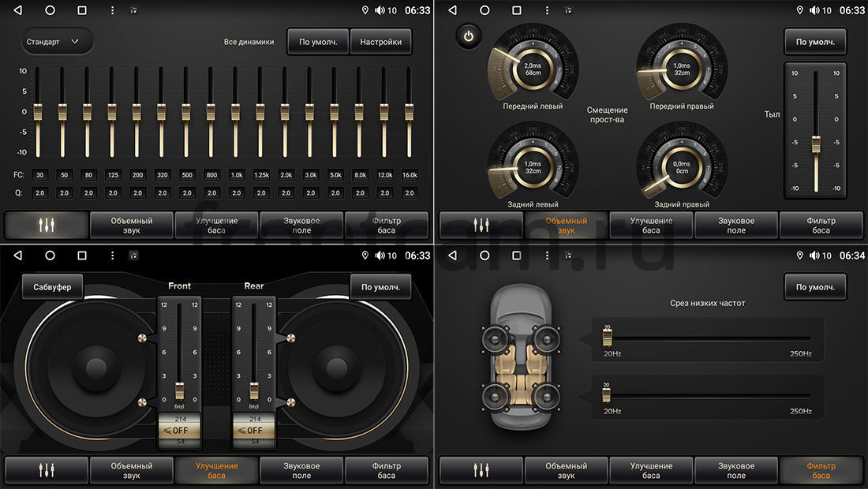The height and width of the screenshot is (489, 868).
Task: Tap back arrow in the equalizer screen
Action: coord(18,10)
